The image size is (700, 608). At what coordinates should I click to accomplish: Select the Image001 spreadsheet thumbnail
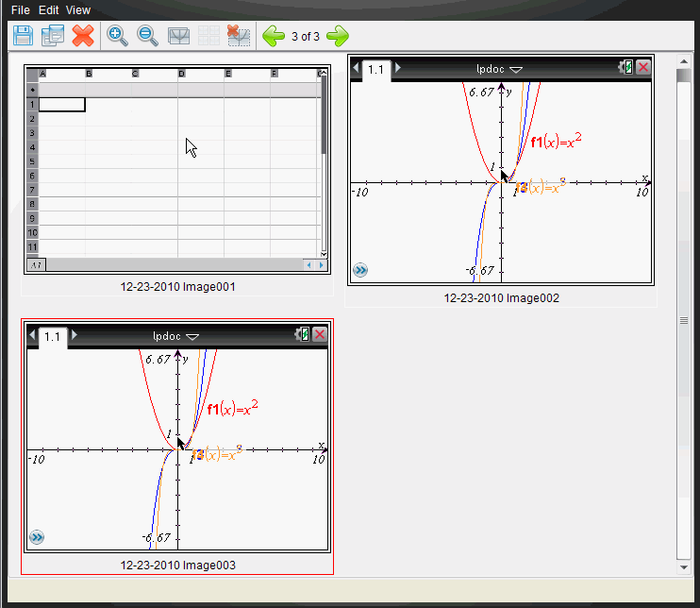tap(177, 170)
